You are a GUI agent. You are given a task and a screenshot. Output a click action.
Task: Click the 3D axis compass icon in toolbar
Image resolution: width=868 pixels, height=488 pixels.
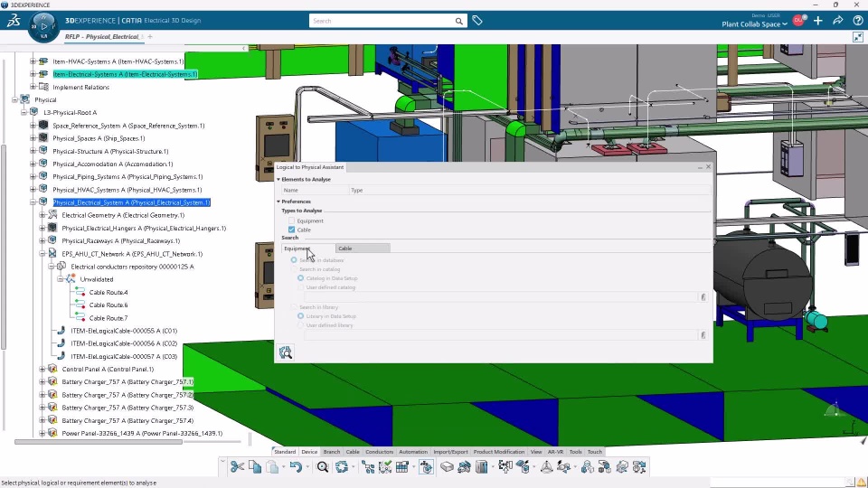[x=546, y=467]
